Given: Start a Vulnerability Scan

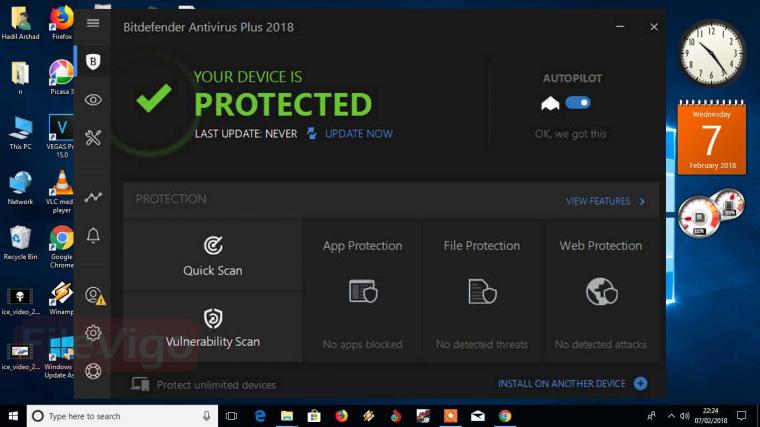Looking at the screenshot, I should click(213, 328).
